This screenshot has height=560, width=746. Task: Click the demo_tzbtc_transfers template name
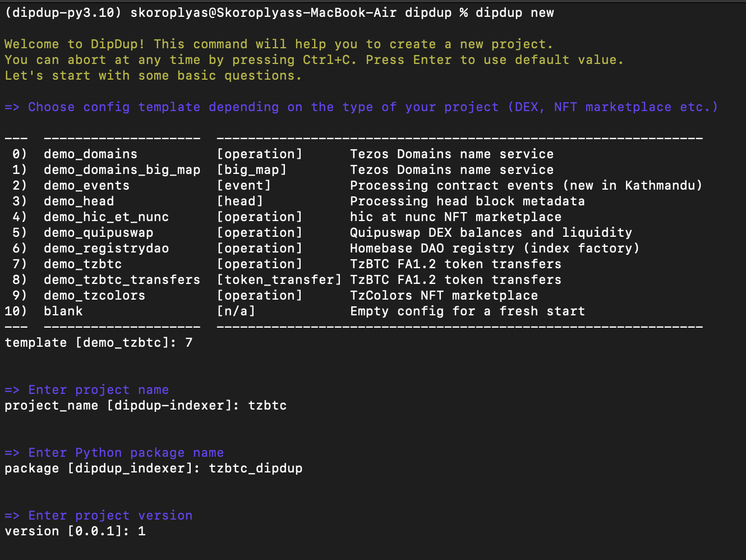tap(122, 280)
